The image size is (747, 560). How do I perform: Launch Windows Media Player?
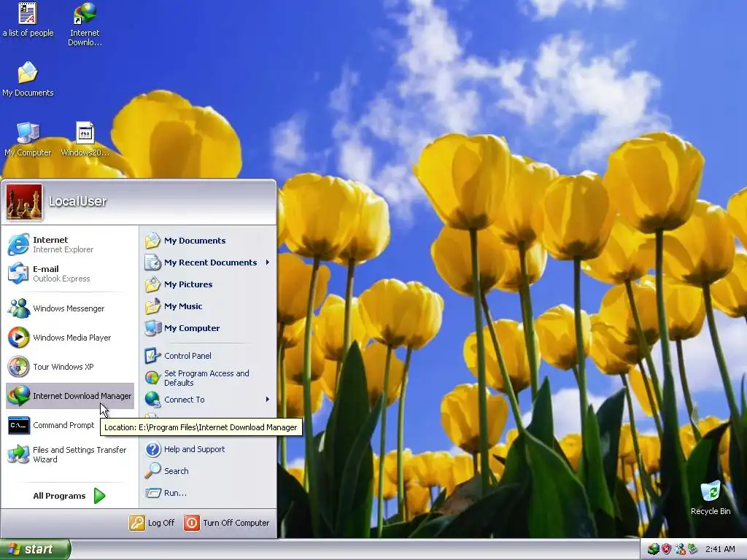click(69, 338)
